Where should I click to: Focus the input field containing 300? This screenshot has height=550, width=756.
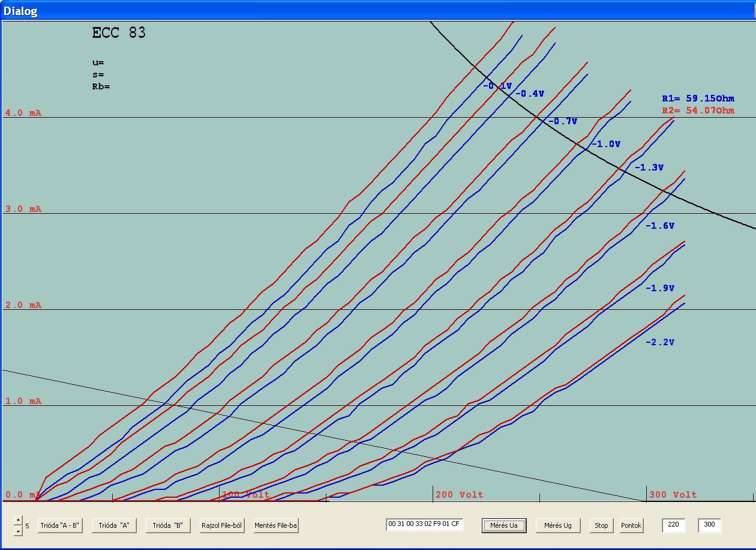click(x=709, y=525)
